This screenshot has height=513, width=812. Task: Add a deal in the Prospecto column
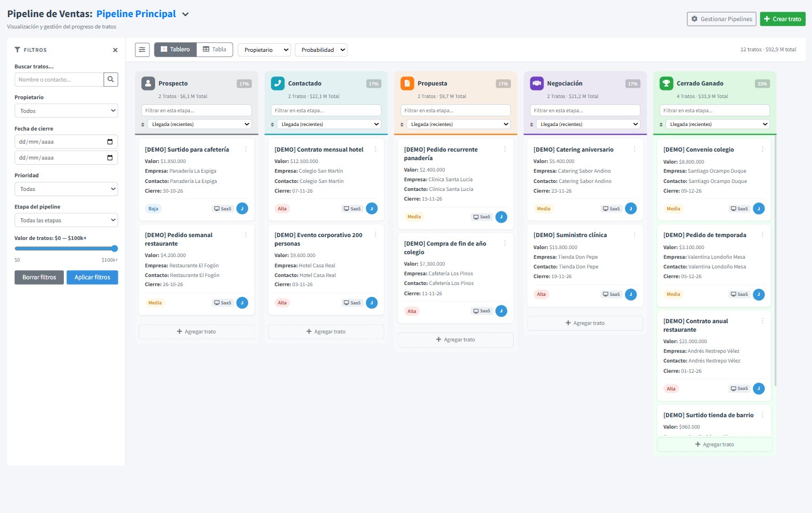[197, 332]
